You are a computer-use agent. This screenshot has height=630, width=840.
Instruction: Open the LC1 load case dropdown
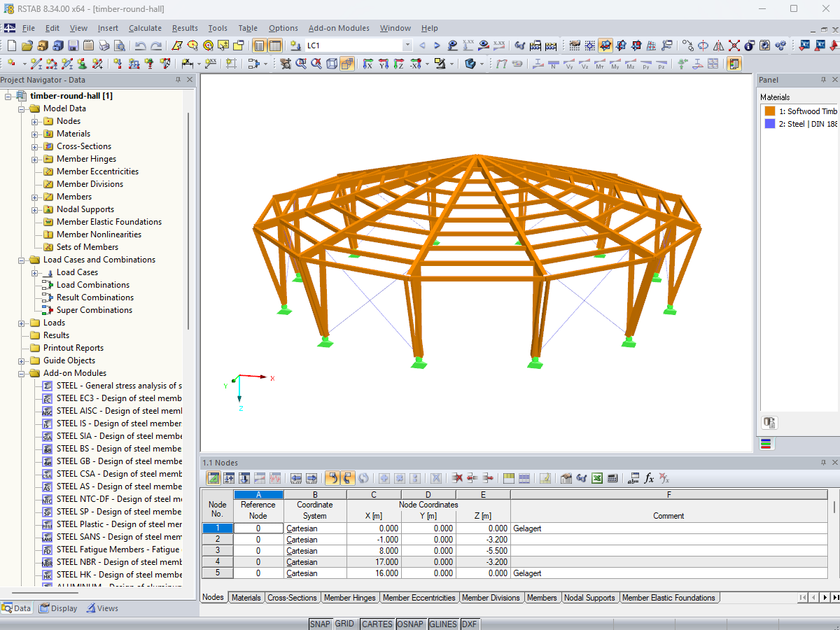[x=407, y=45]
